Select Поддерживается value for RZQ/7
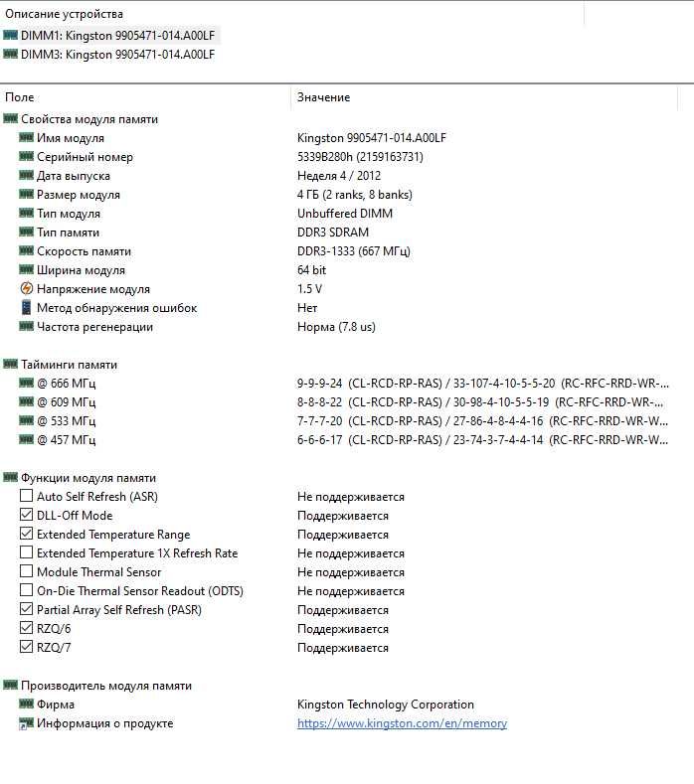This screenshot has height=784, width=694. pos(343,648)
